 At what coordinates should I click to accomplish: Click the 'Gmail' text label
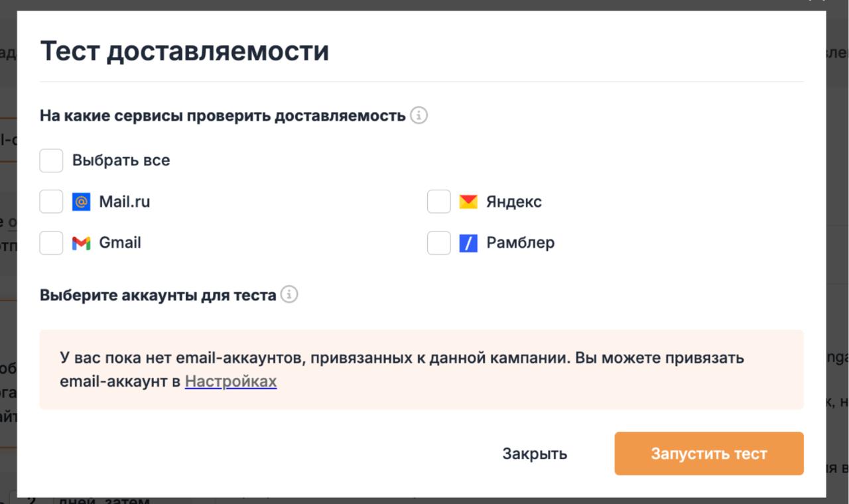(x=120, y=243)
